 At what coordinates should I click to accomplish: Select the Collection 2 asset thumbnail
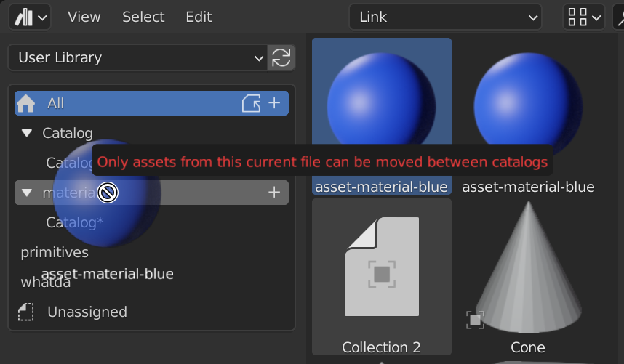click(381, 276)
